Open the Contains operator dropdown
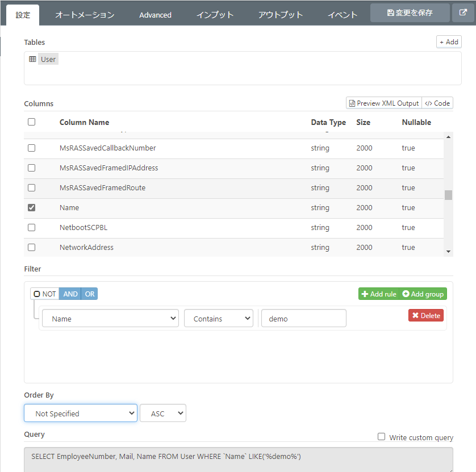Screen dimensions: 476x472 [x=219, y=319]
